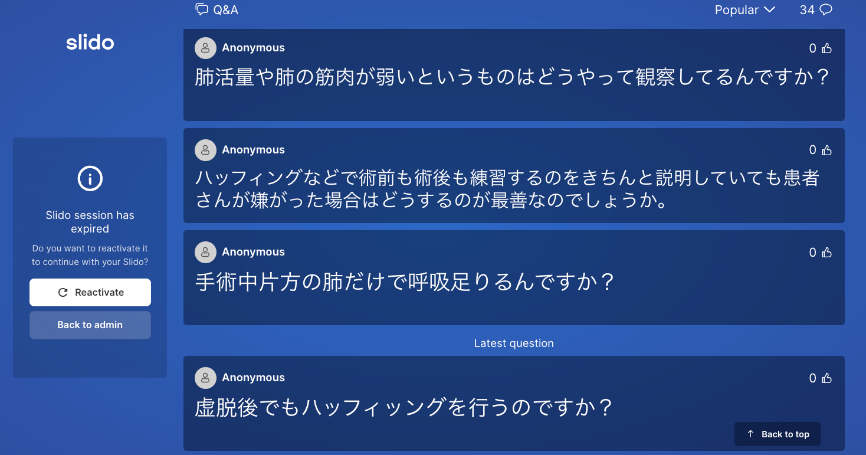This screenshot has height=455, width=866.
Task: Select first question's Anonymous avatar
Action: [205, 48]
